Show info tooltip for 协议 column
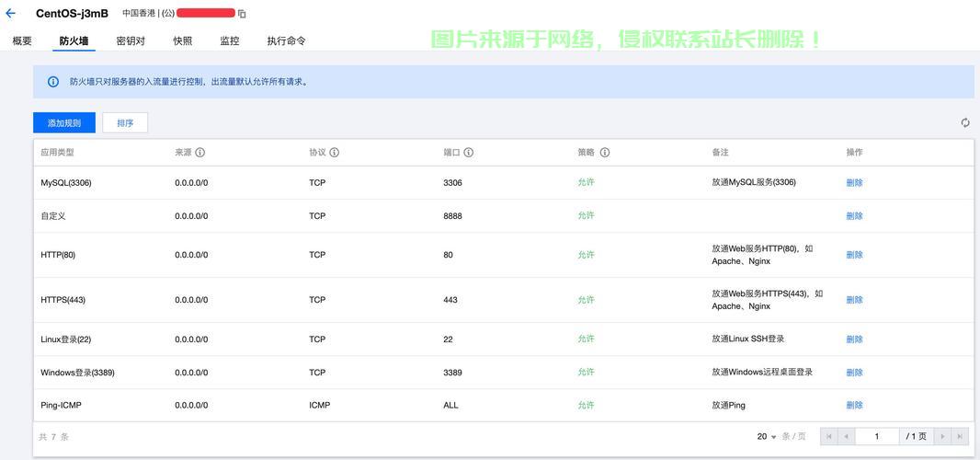Screen dimensions: 980x460 335,152
